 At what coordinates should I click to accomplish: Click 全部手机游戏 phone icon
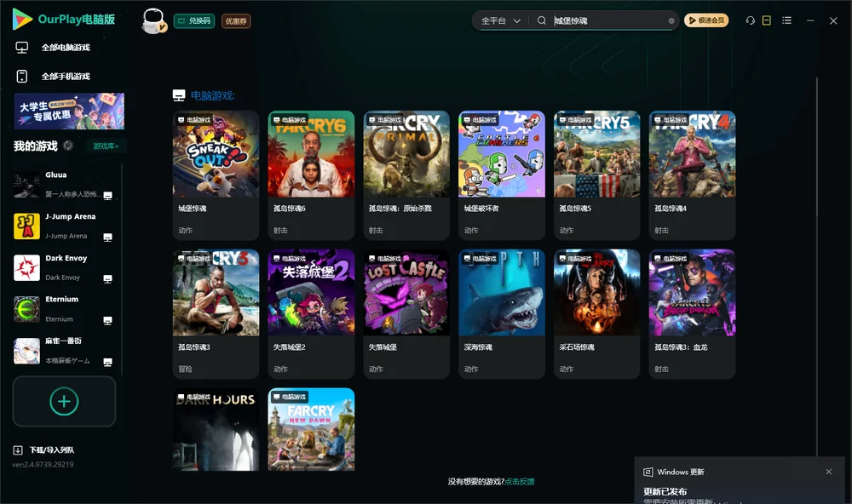[x=22, y=76]
